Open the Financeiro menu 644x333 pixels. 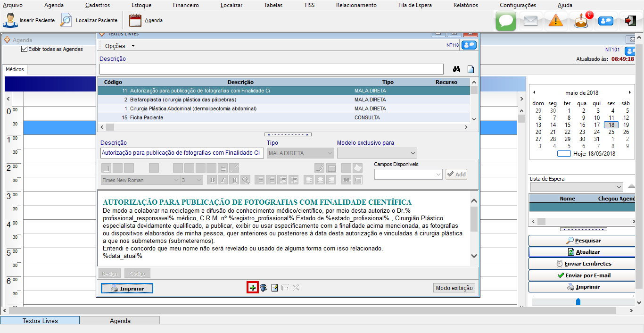186,5
